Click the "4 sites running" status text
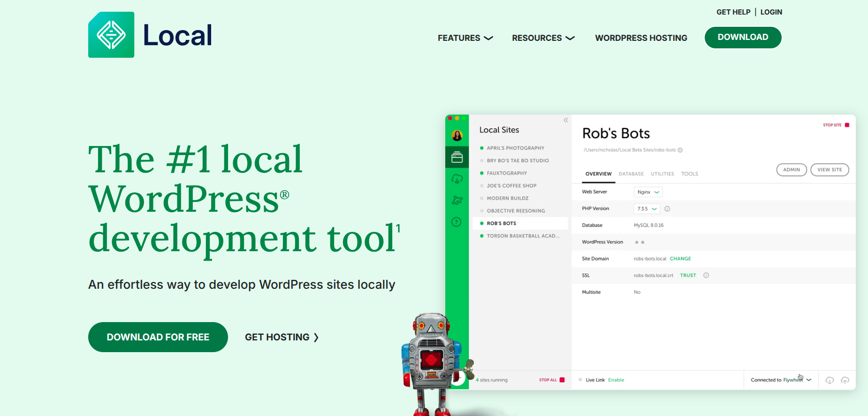This screenshot has width=868, height=416. pyautogui.click(x=492, y=380)
